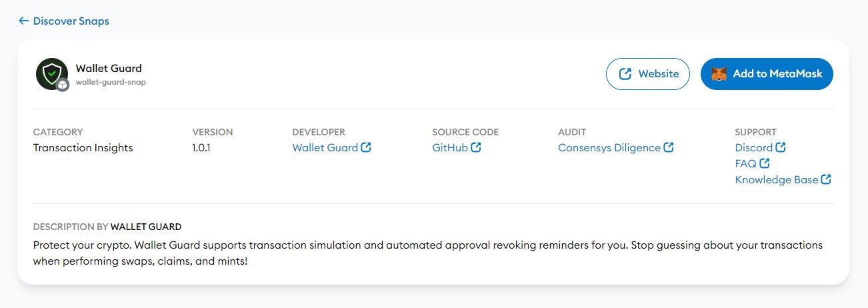
Task: Click external link icon beside Consensys Diligence
Action: (x=669, y=147)
